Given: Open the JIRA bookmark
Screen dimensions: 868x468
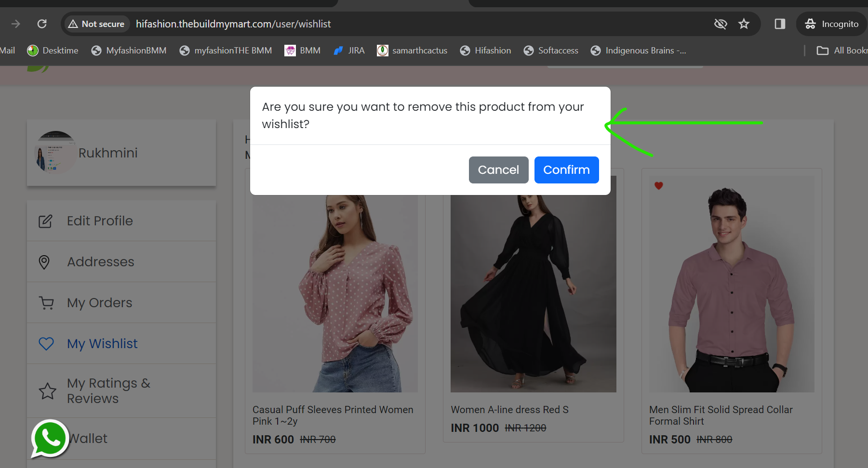Looking at the screenshot, I should click(x=349, y=51).
